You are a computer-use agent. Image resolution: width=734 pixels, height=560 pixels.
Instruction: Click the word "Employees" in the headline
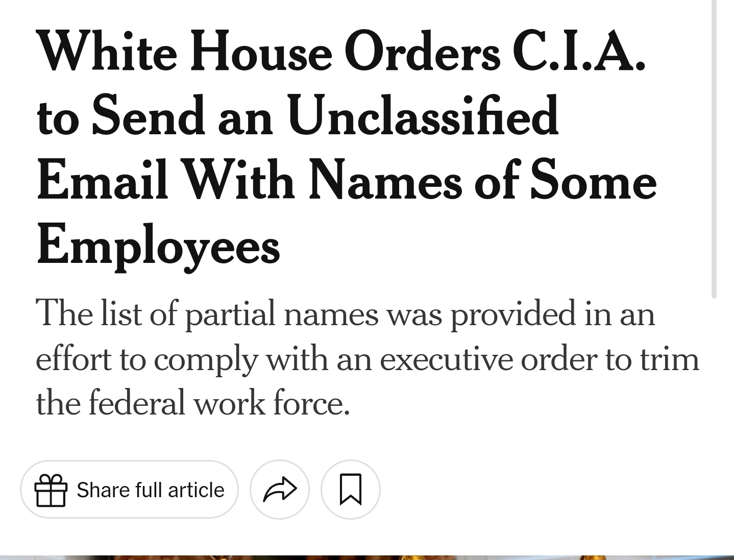pyautogui.click(x=158, y=246)
